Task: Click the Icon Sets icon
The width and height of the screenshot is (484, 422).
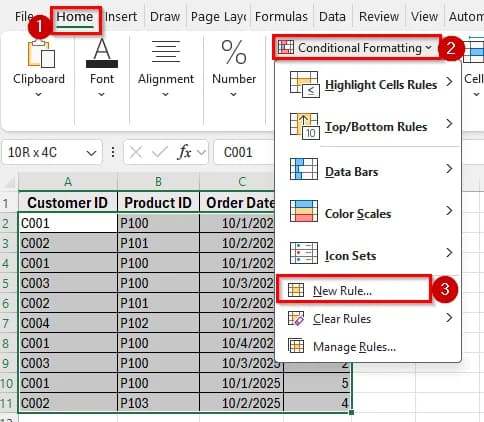Action: coord(304,253)
